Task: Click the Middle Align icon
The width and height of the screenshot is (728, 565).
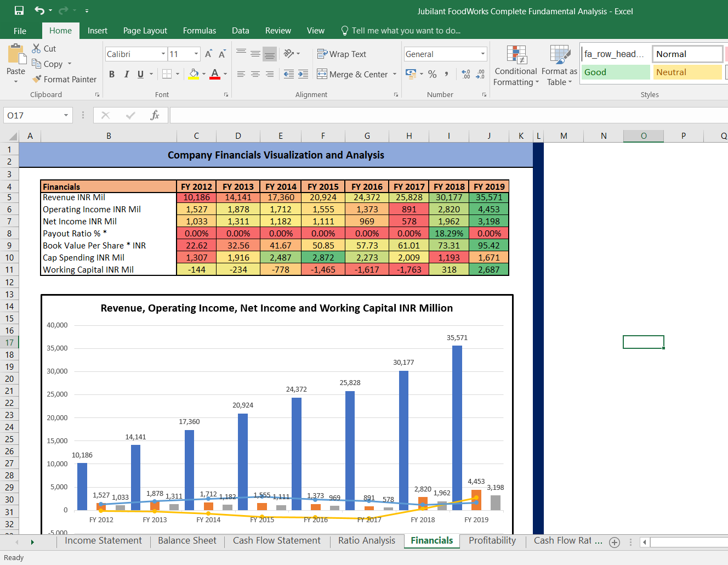Action: (255, 54)
